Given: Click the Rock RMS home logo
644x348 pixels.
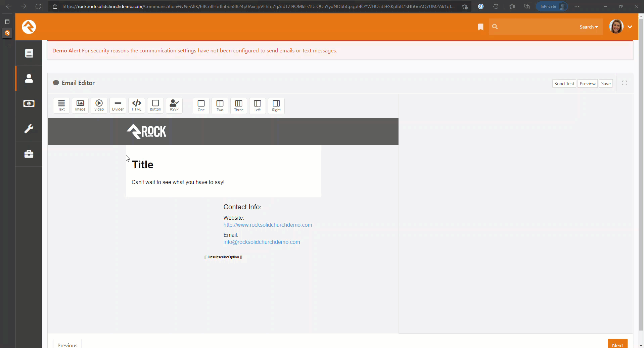Looking at the screenshot, I should pos(29,27).
